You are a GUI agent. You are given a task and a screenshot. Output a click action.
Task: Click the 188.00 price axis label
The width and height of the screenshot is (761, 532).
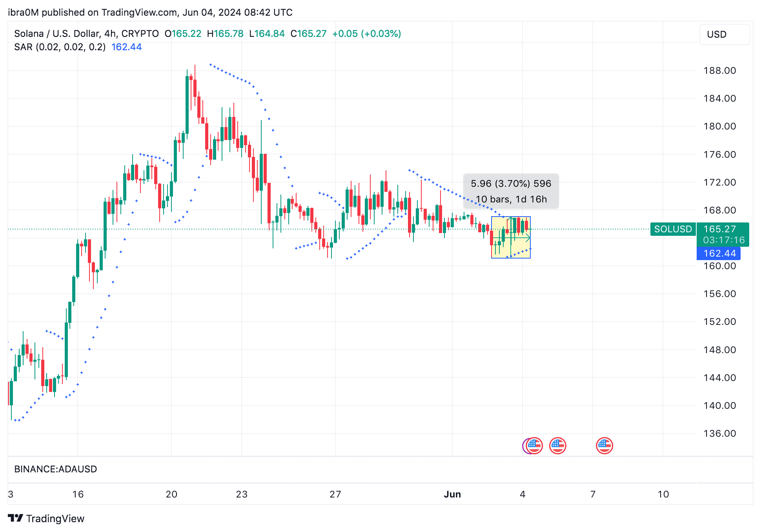[719, 71]
